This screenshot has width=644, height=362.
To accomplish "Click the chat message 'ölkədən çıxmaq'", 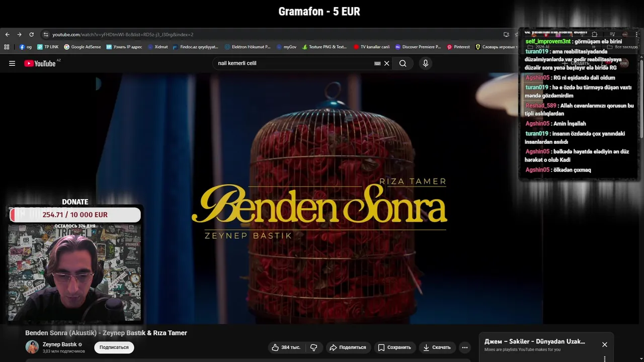I will pos(572,170).
